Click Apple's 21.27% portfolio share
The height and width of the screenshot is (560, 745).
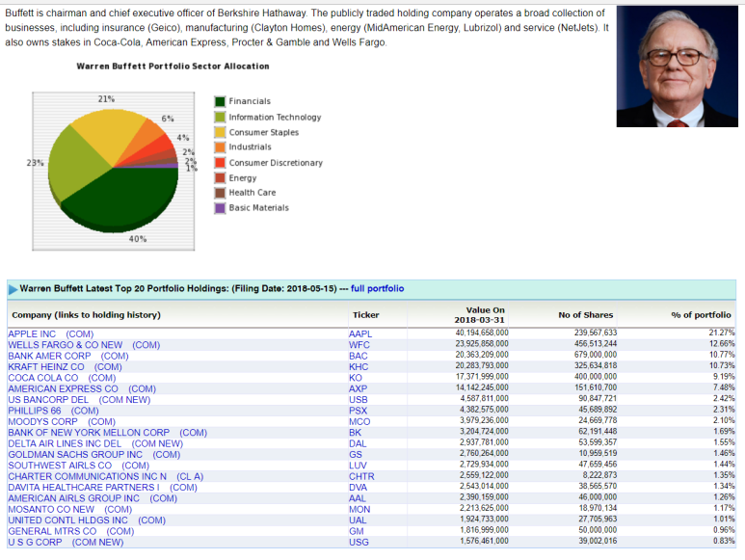point(722,333)
